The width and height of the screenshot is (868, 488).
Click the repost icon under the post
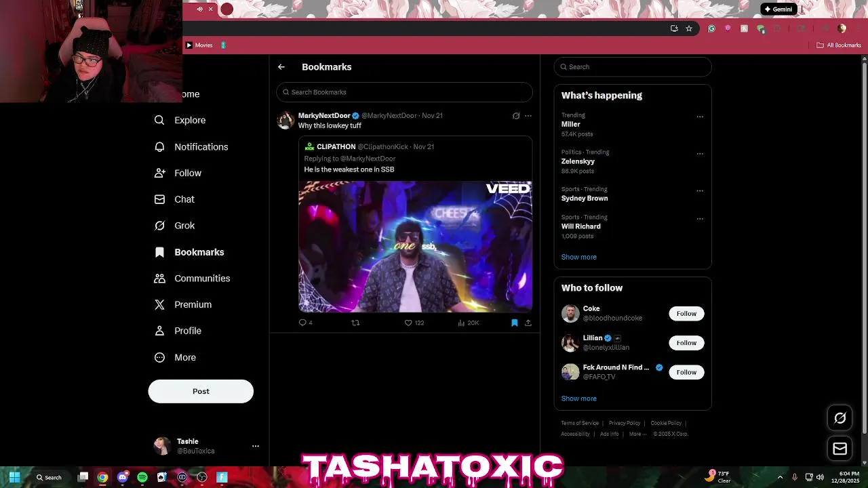pos(355,323)
